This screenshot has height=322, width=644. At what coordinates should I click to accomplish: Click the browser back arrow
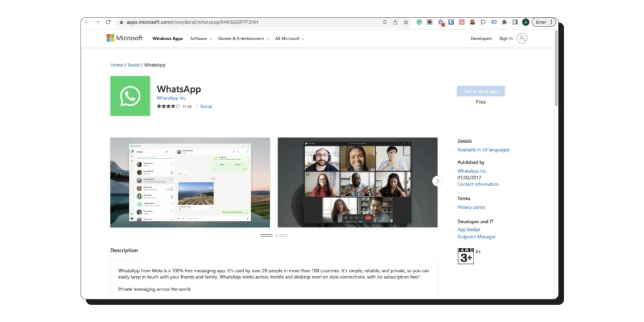(87, 22)
